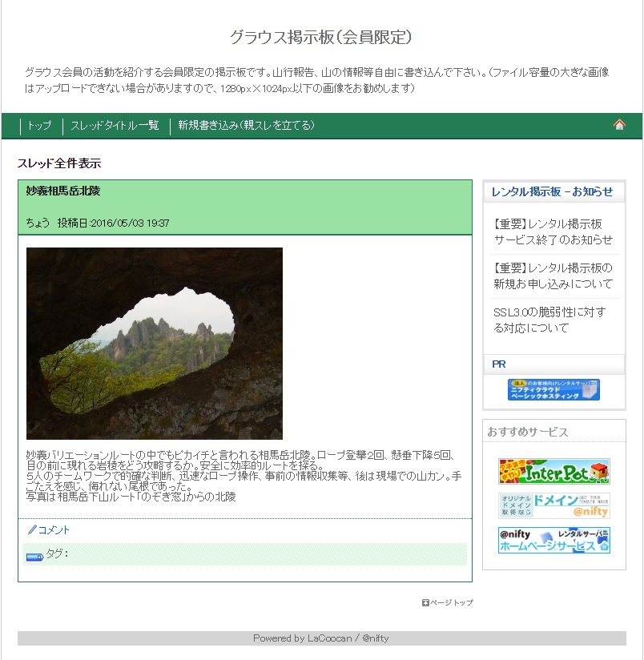Screen dimensions: 644x660
Task: Open レンタル掲示板サービス終了のお知らせ notice
Action: [553, 232]
